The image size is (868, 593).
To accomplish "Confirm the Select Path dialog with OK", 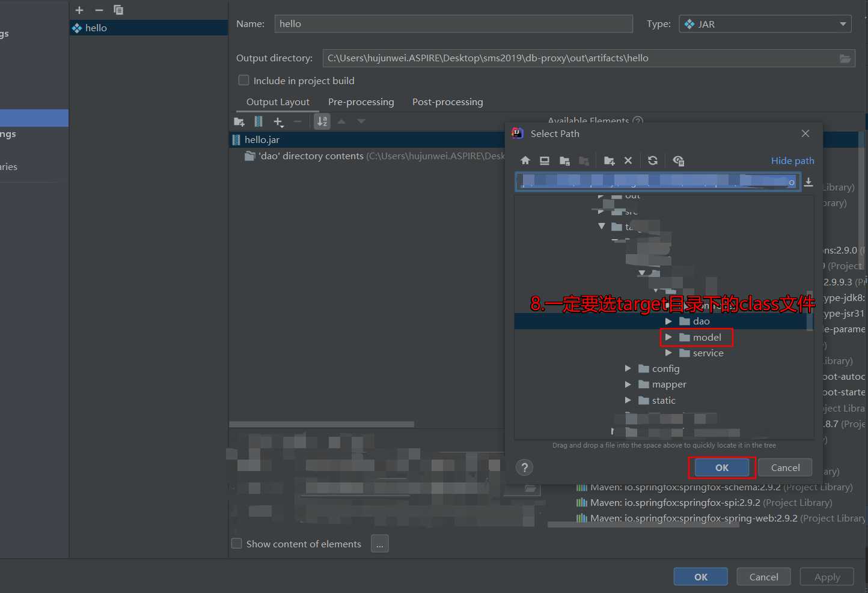I will coord(722,467).
